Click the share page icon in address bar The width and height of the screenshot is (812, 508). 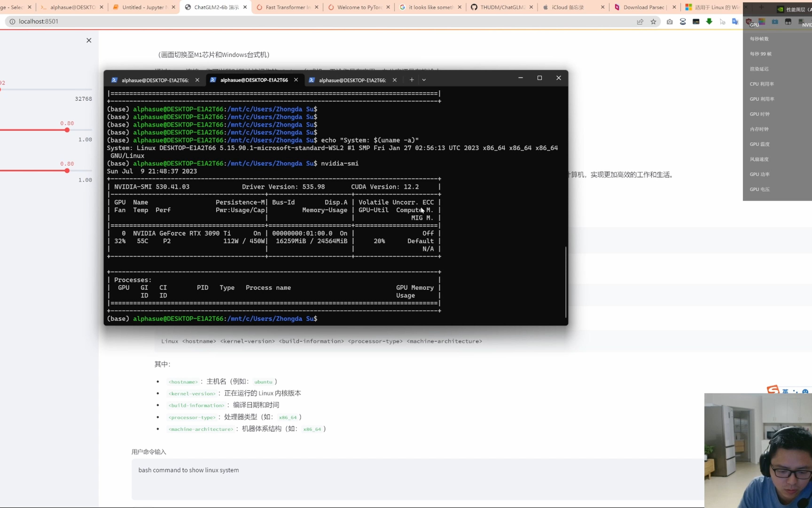pos(640,21)
